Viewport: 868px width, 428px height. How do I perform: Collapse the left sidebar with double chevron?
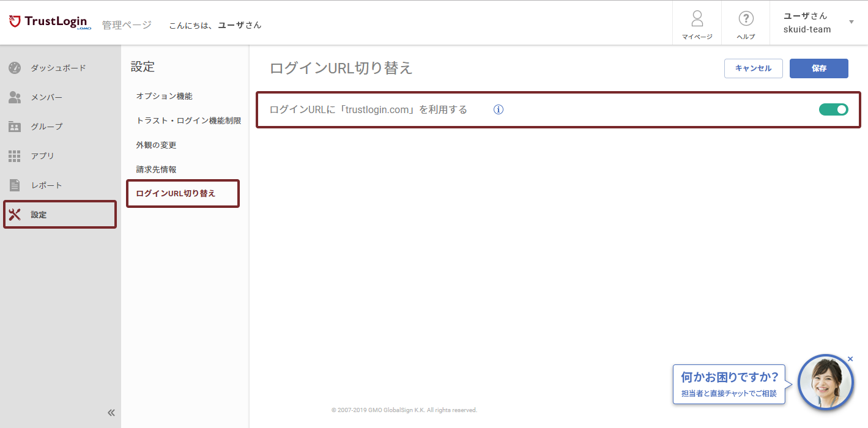[111, 413]
